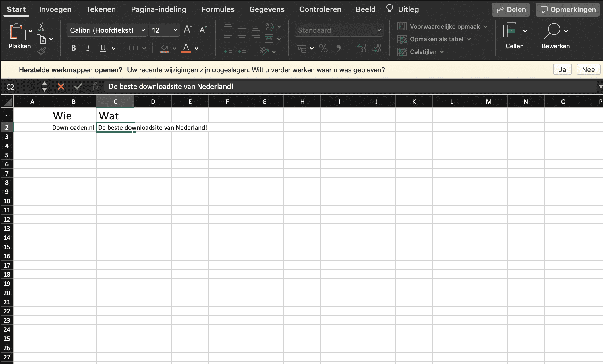
Task: Open the Pagina-indeling tab
Action: (x=159, y=9)
